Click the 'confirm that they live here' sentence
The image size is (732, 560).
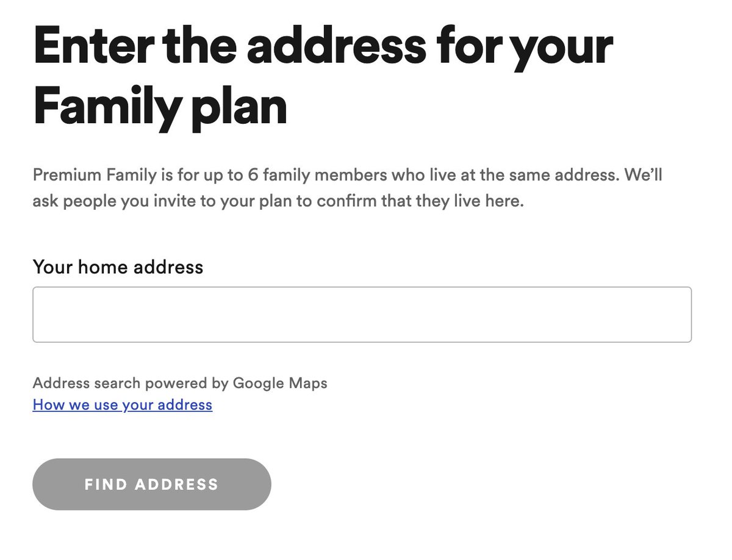[x=418, y=201]
